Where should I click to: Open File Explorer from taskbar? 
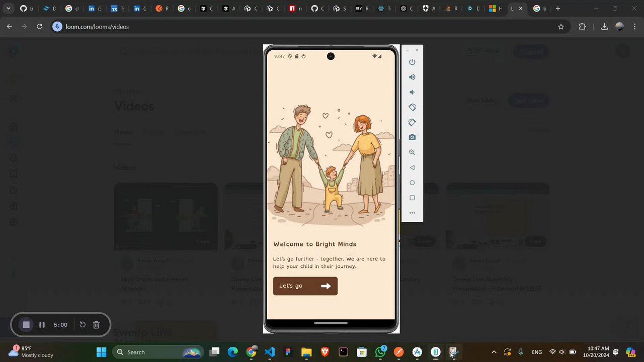click(306, 352)
